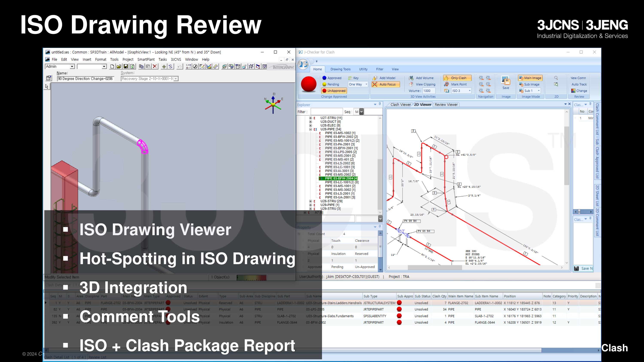This screenshot has height=362, width=644.
Task: Select PIPE 03-MS-1002 [1] tree item
Action: [x=340, y=133]
